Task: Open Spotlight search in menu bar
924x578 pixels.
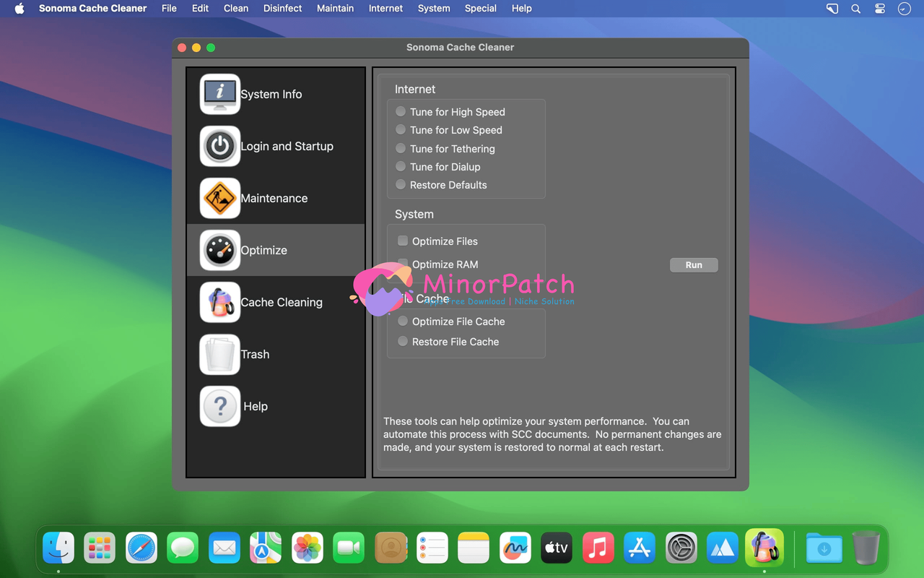Action: [856, 9]
